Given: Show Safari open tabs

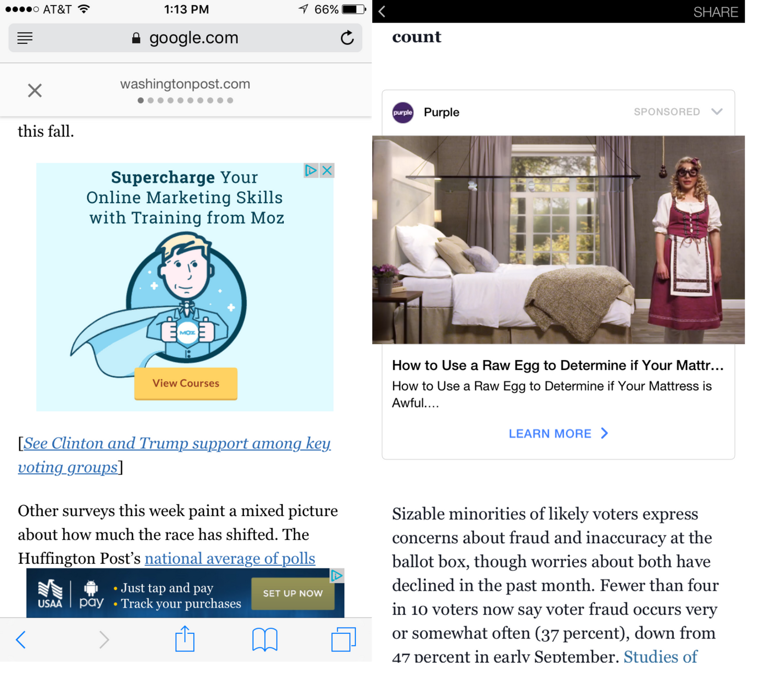Looking at the screenshot, I should pyautogui.click(x=343, y=639).
